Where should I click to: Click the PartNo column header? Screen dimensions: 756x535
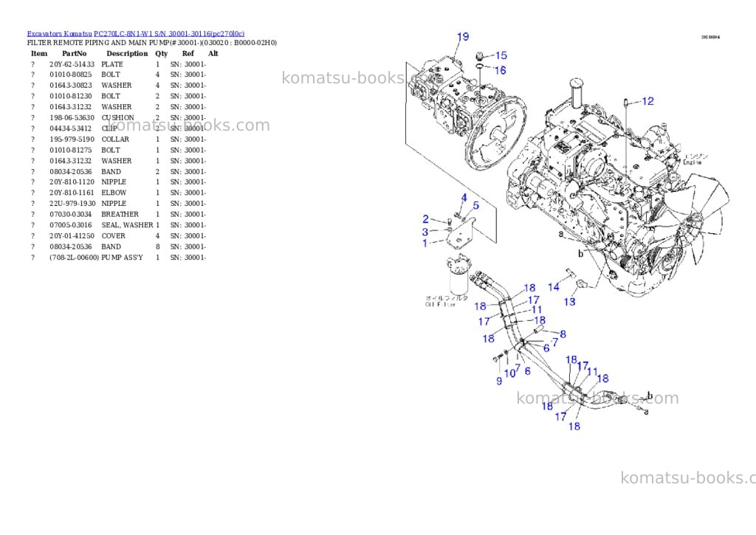tap(75, 53)
